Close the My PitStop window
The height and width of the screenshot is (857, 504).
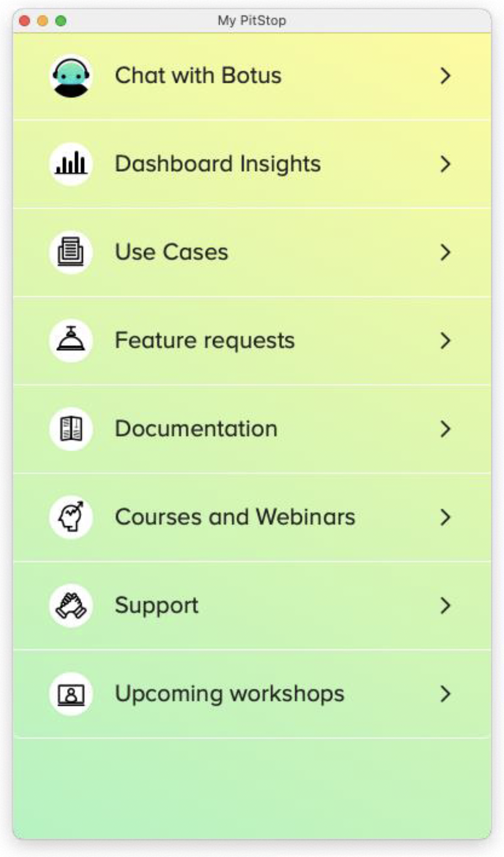coord(24,21)
